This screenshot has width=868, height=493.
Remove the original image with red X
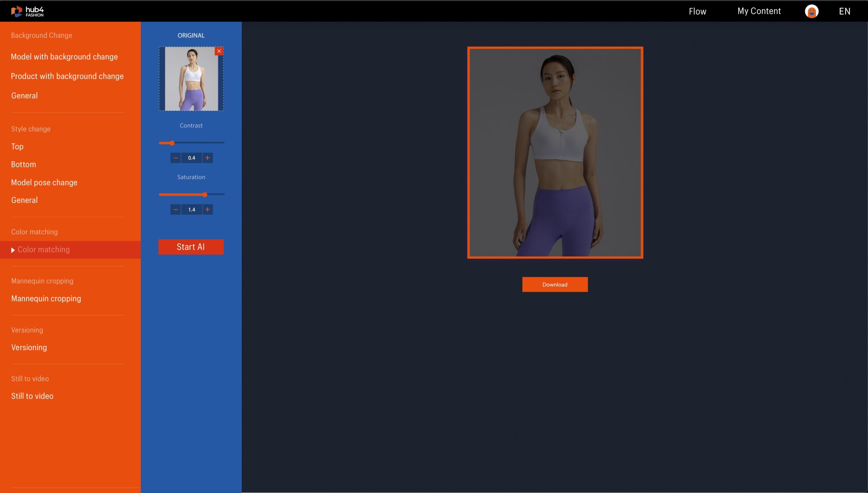219,51
